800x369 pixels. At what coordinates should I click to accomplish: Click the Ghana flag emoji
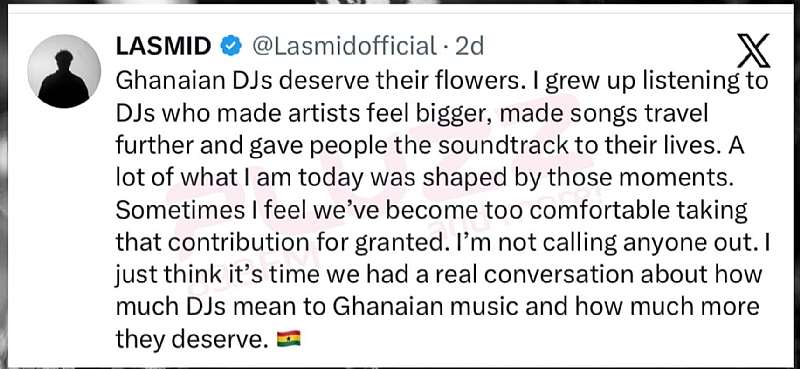pos(288,338)
